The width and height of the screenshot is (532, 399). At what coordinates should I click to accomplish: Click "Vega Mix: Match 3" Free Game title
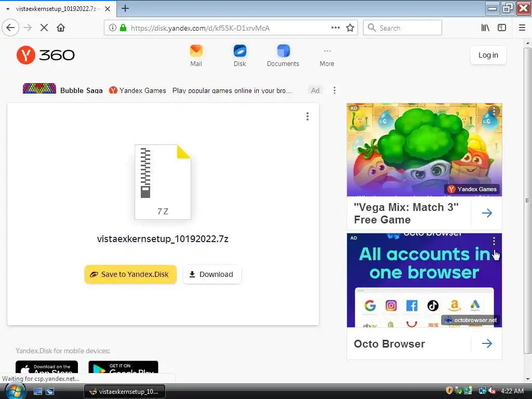pos(406,213)
